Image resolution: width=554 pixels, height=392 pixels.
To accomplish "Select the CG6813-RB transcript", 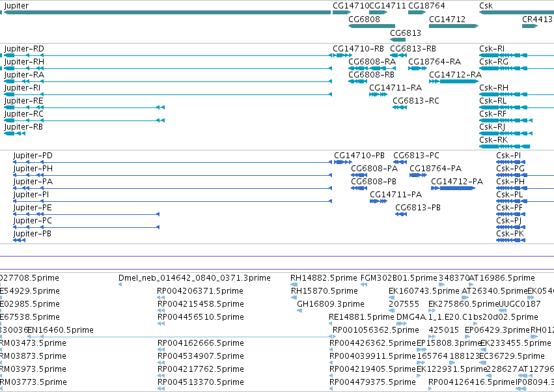I will (413, 48).
